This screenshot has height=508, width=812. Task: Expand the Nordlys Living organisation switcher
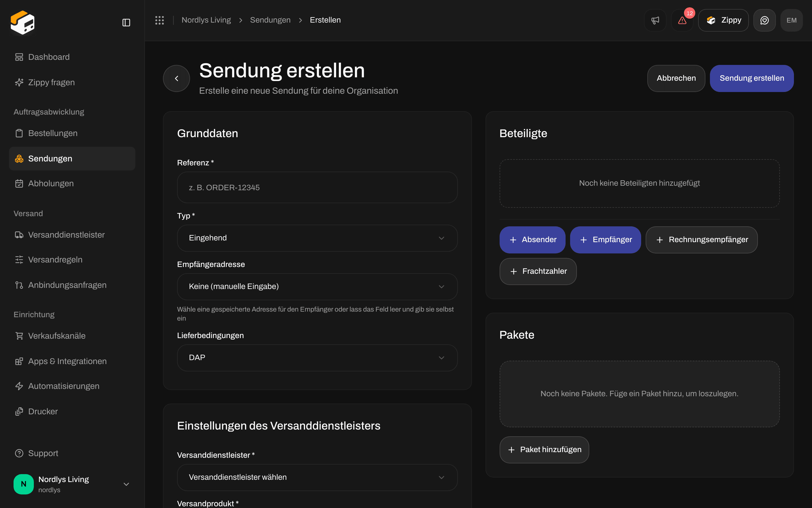tap(72, 484)
